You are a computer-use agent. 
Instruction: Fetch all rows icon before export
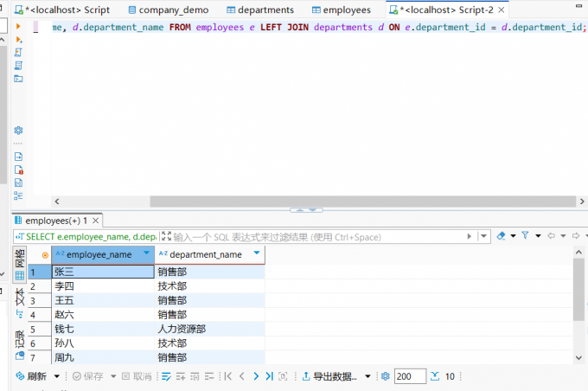tap(283, 376)
